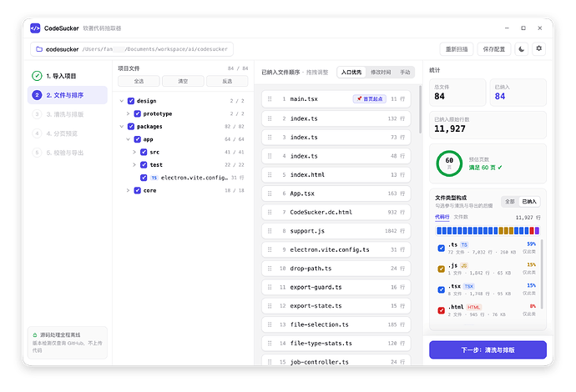
Task: Switch to the 文件数 tab
Action: [461, 217]
